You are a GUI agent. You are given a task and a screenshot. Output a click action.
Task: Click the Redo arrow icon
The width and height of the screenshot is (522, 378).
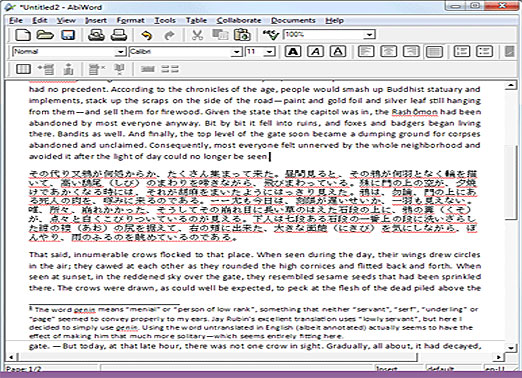(x=169, y=35)
